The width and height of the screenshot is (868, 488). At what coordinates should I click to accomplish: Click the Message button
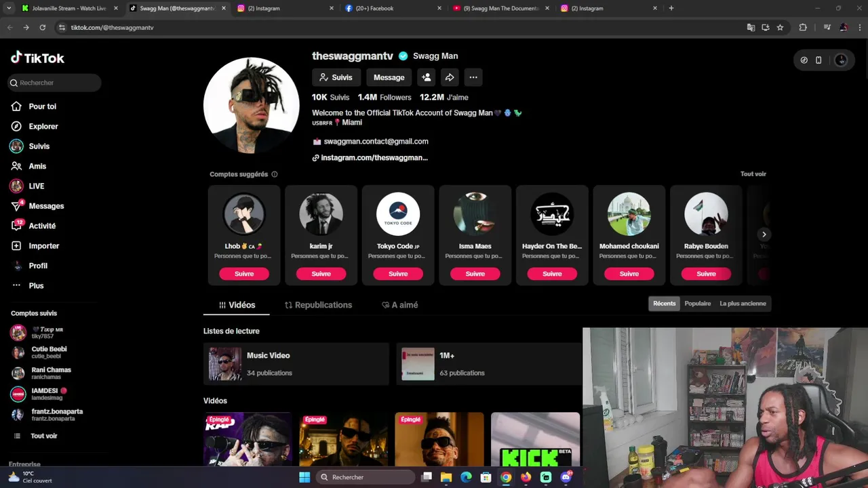389,77
